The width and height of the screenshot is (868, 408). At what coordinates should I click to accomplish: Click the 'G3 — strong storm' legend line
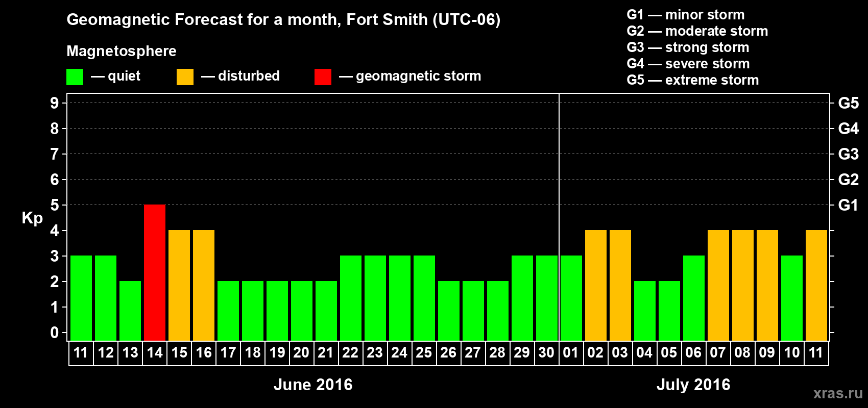click(688, 47)
